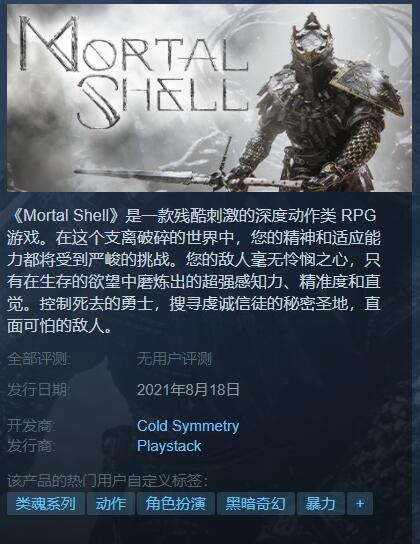Image resolution: width=420 pixels, height=544 pixels.
Task: Click the 无用户评测 review summary text
Action: 174,359
